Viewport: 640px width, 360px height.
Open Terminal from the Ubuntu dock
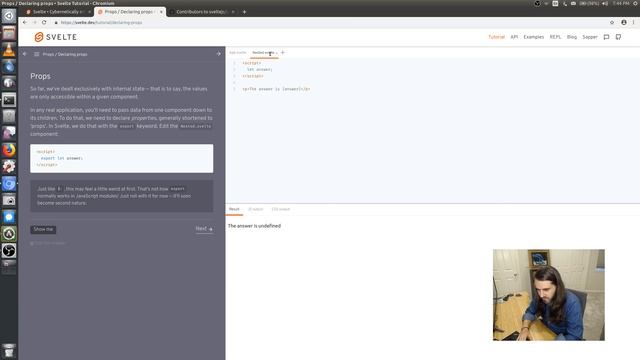(x=9, y=100)
